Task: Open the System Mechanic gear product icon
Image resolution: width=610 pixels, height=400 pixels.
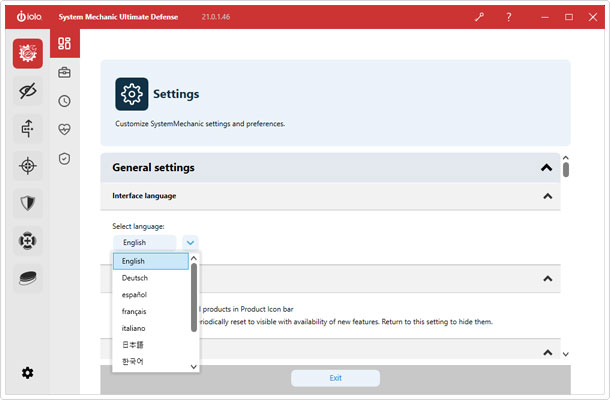Action: 28,53
